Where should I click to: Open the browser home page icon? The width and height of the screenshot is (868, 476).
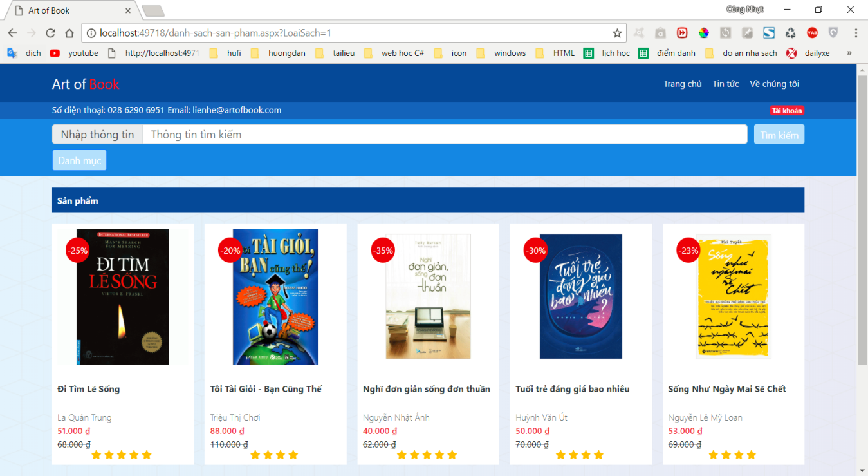click(69, 33)
